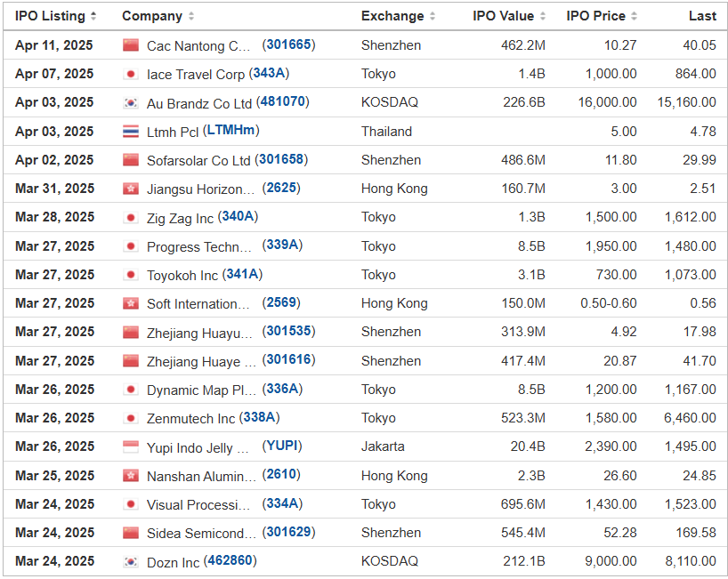This screenshot has height=579, width=728.
Task: Click the China flag beside Sofarsolar Co Ltd
Action: pos(131,160)
